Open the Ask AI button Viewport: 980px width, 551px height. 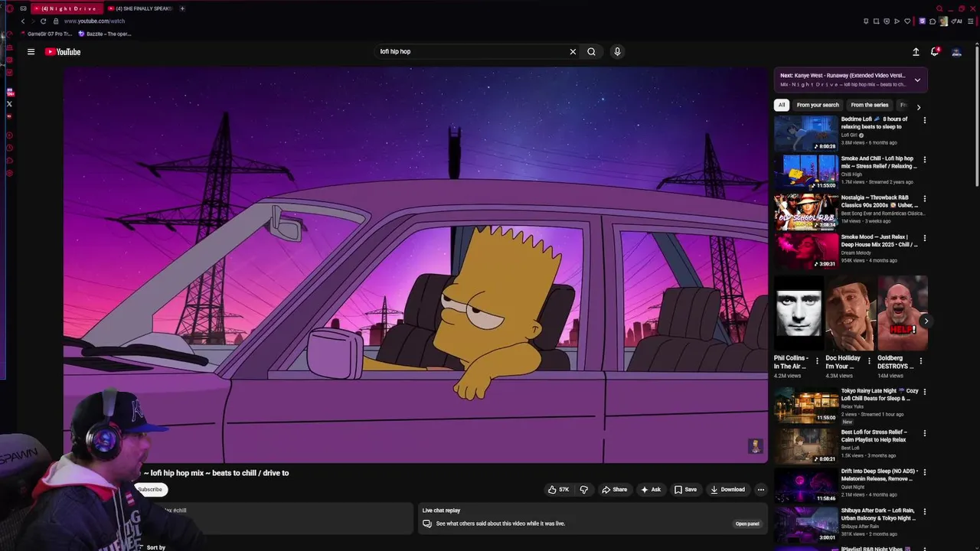pos(651,490)
